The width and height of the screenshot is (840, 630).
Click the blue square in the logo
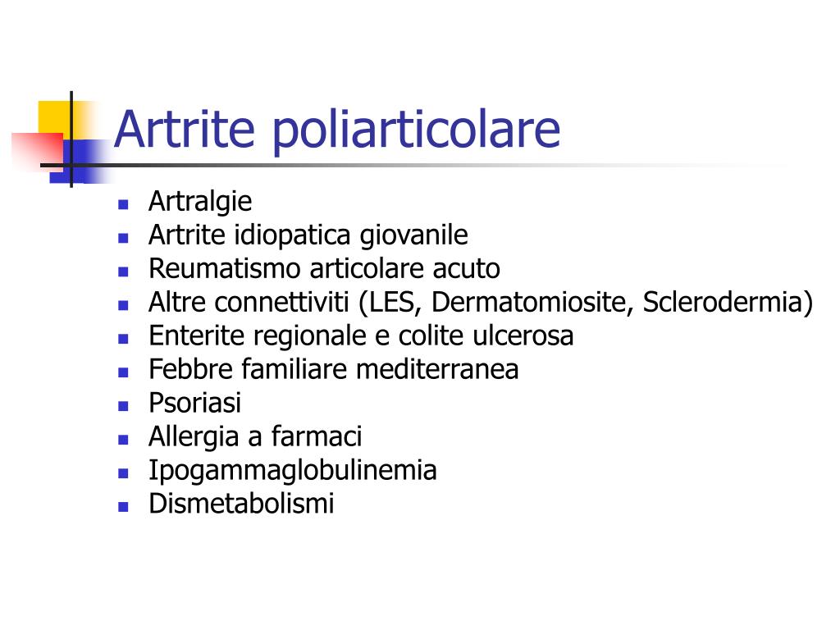pos(80,161)
